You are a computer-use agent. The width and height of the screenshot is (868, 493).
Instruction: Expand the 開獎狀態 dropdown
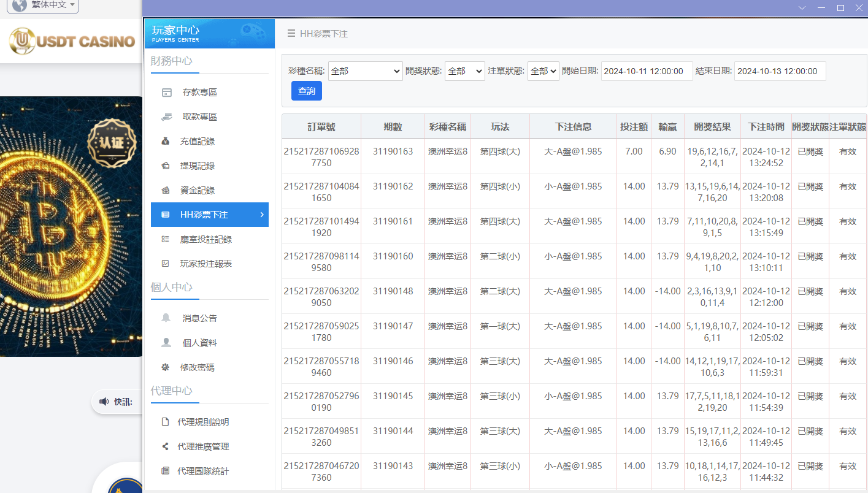click(464, 71)
